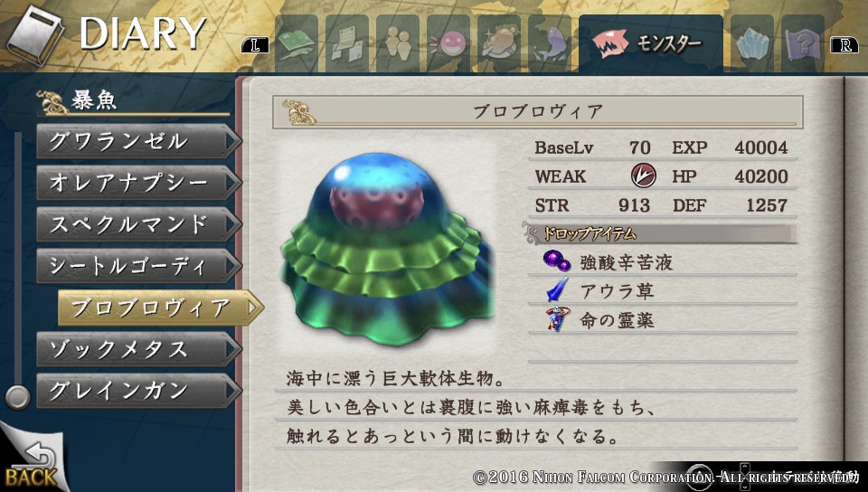Screen dimensions: 868x492
Task: Switch to the previous tab with the L button
Action: point(255,46)
